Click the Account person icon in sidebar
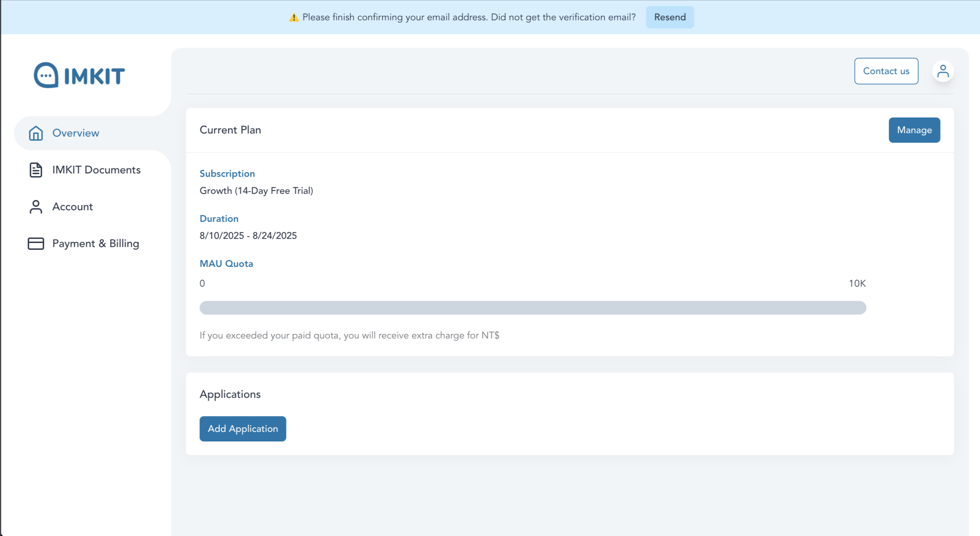The image size is (980, 536). tap(36, 207)
